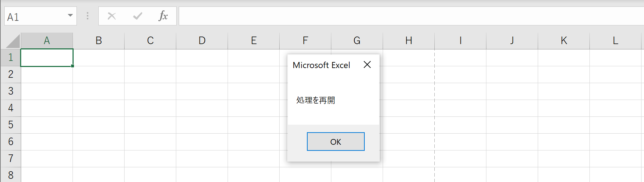
Task: Click inside the formula bar input
Action: [411, 16]
